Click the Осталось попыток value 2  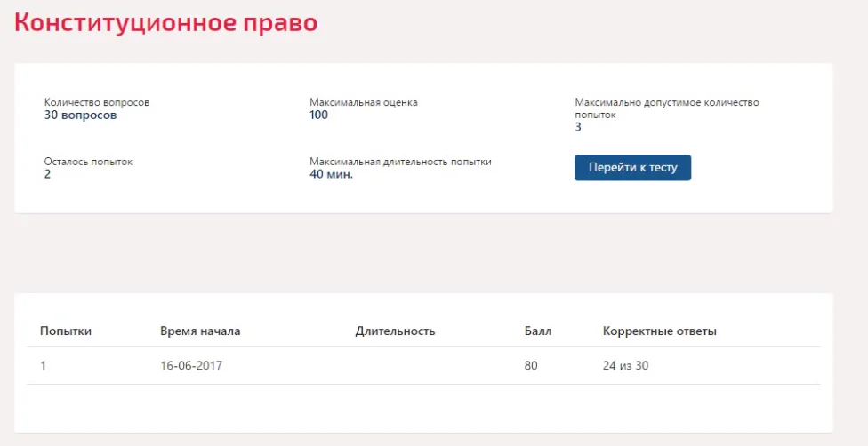tap(48, 174)
